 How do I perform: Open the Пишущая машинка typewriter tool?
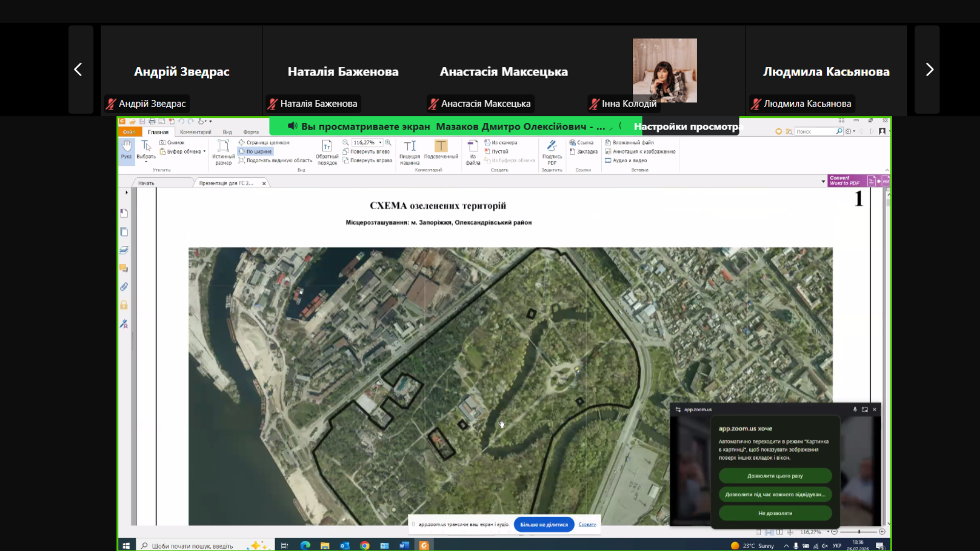[x=409, y=152]
